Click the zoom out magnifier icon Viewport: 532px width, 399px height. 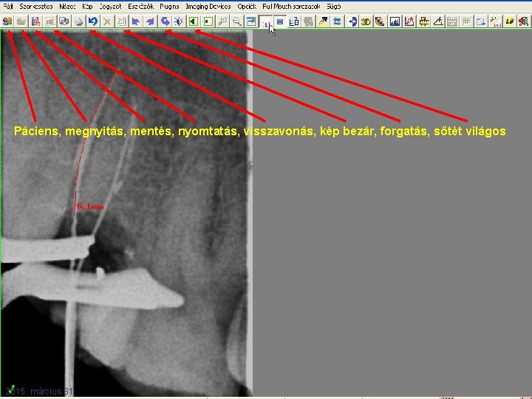(x=237, y=21)
